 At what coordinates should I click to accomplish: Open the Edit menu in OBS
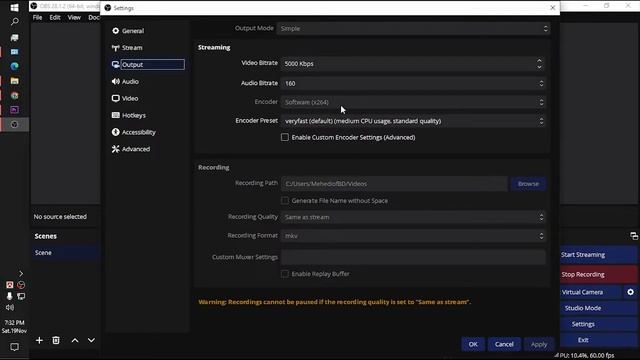click(55, 18)
